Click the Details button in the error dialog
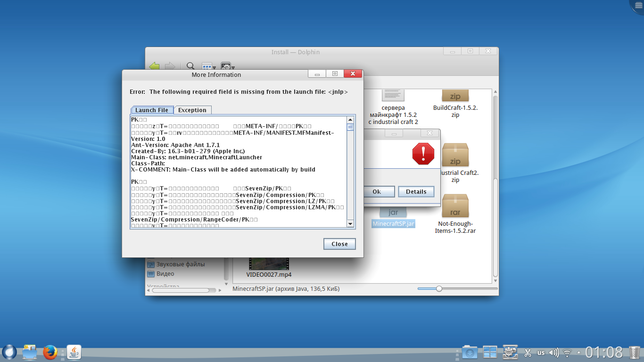644x362 pixels. coord(416,191)
